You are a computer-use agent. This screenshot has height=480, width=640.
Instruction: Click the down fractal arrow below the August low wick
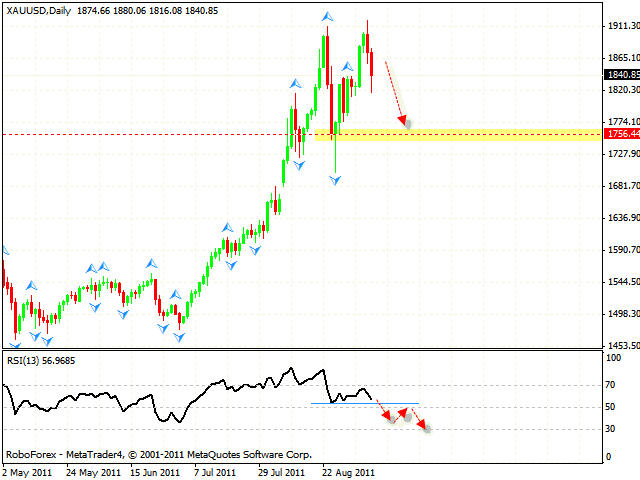[335, 180]
